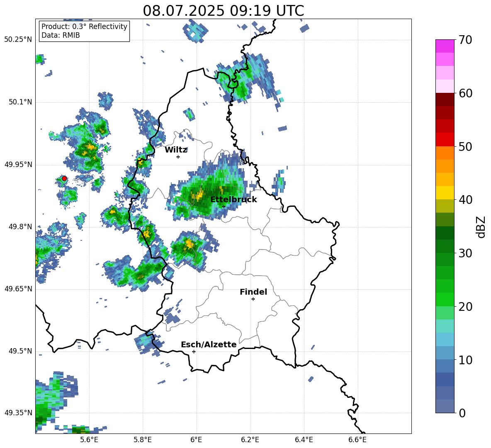This screenshot has width=491, height=448.
Task: Click the 6.6°E longitude label
Action: click(357, 440)
